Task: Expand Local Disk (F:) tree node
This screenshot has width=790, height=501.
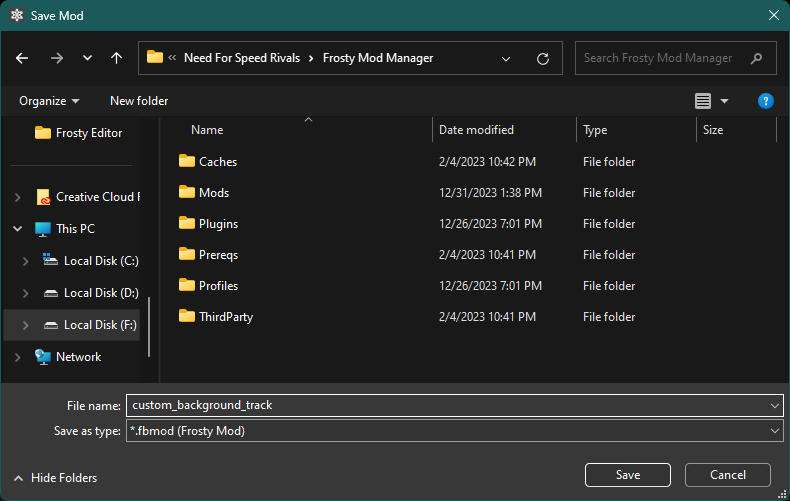Action: pos(25,325)
